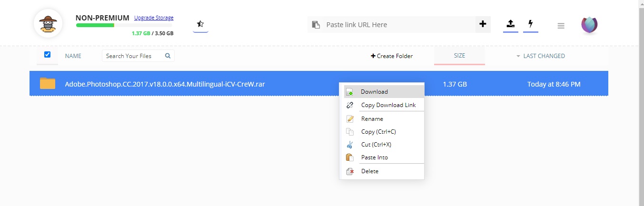The width and height of the screenshot is (644, 206).
Task: Click the Create Folder button
Action: coord(392,56)
